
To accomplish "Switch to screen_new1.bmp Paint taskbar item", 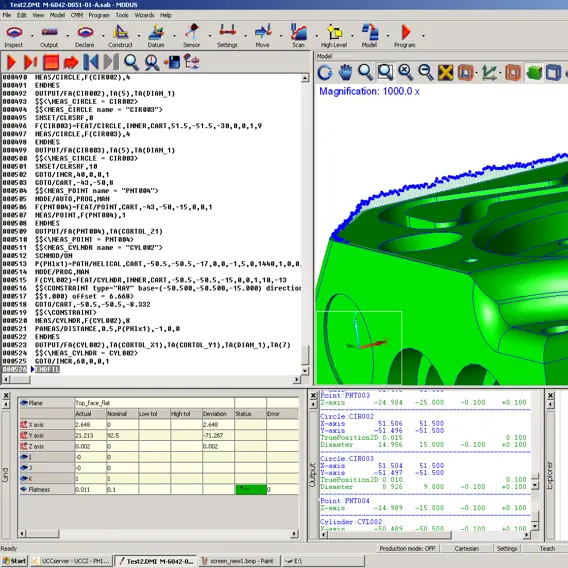I will point(238,561).
